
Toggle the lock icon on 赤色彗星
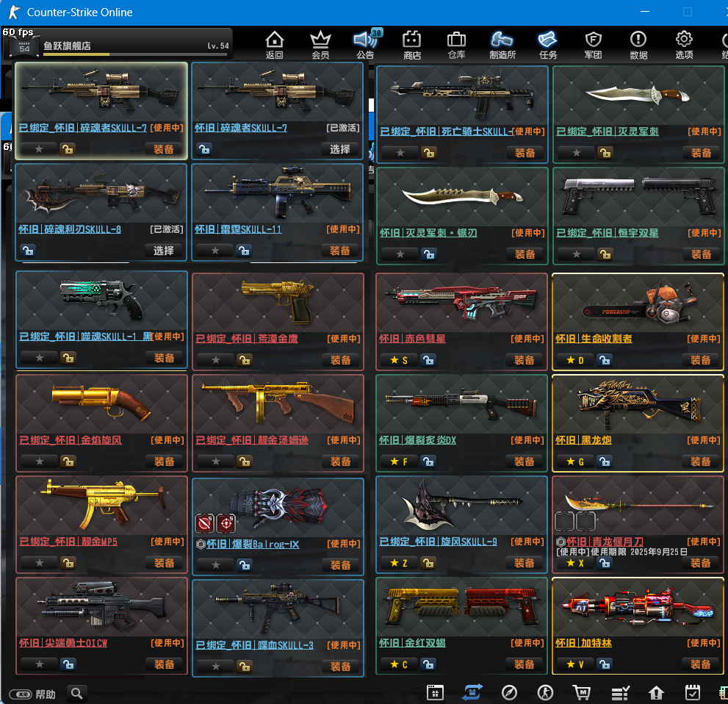tap(428, 360)
